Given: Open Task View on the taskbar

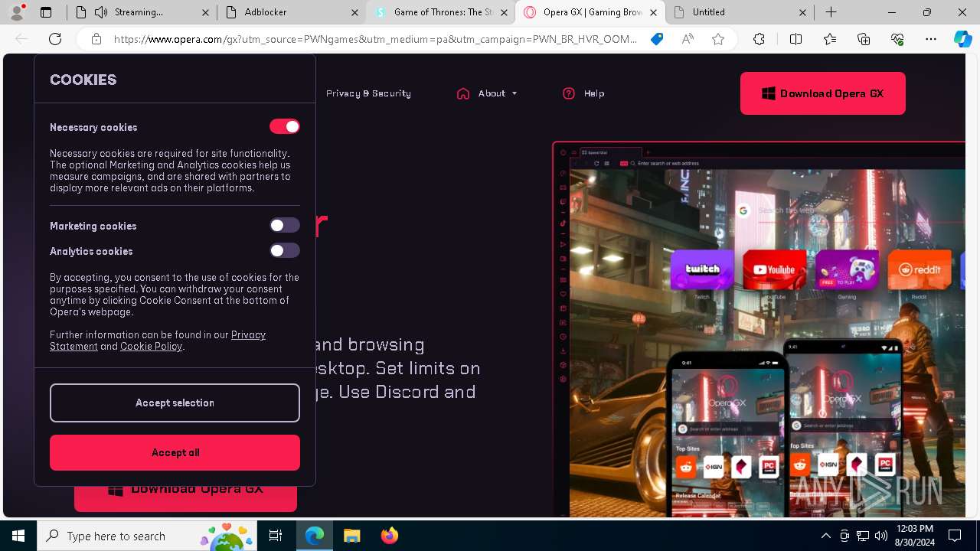Looking at the screenshot, I should [276, 536].
